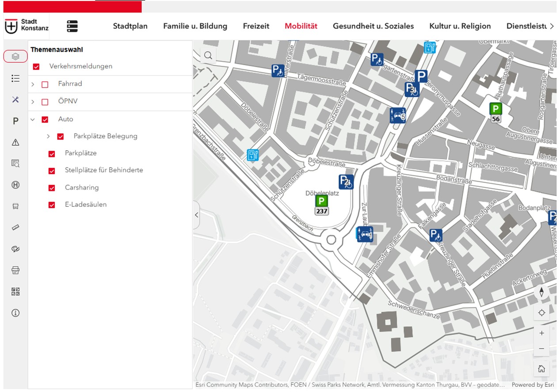Select the measurement ruler icon
The width and height of the screenshot is (560, 392).
[x=15, y=227]
